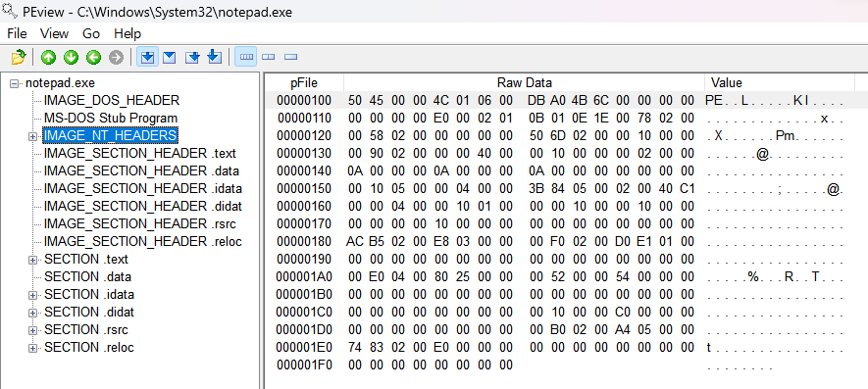Select row at offset 000001F0
Image resolution: width=868 pixels, height=389 pixels.
point(566,365)
